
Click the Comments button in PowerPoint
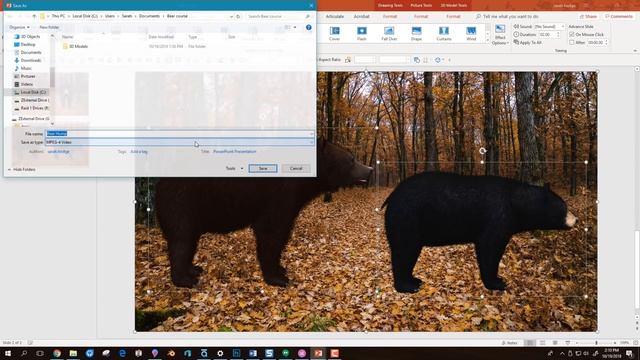(x=619, y=16)
